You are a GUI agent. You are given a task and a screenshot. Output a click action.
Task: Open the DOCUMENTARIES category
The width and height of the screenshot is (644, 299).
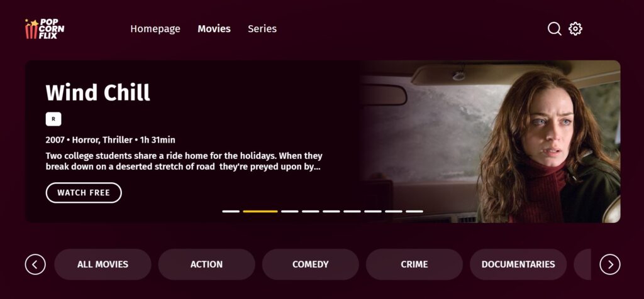[x=518, y=264]
